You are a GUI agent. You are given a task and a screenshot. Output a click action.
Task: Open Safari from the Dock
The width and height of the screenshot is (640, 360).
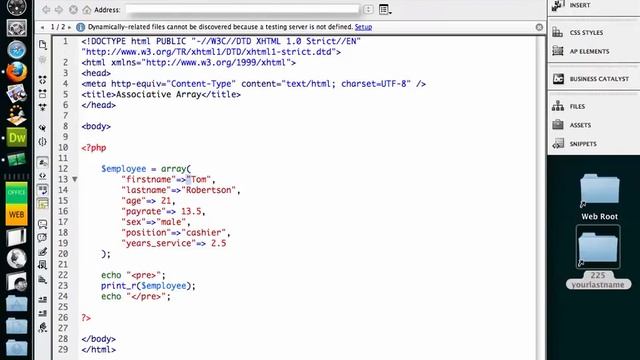pos(17,49)
